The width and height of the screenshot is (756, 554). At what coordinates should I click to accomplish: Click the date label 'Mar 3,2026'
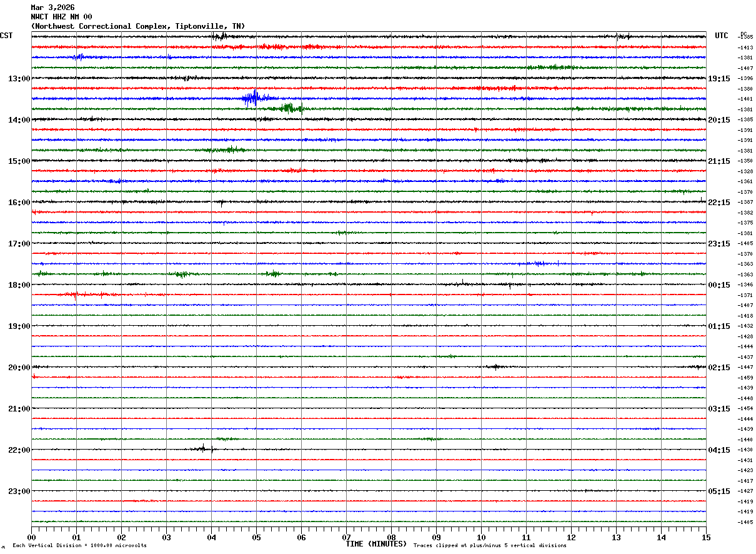52,8
